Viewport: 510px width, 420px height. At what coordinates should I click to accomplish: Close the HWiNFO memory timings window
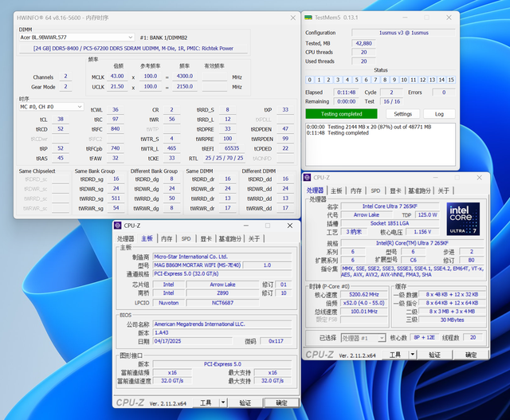[292, 18]
